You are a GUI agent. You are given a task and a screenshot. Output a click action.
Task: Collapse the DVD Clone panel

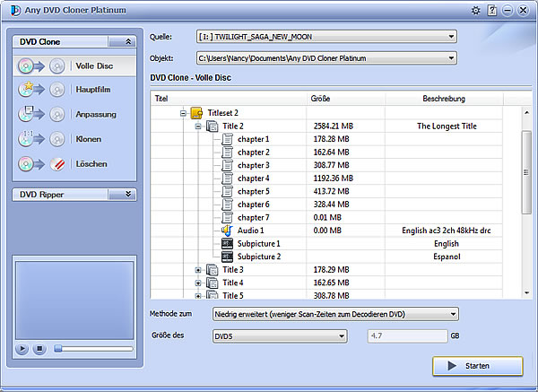[x=122, y=42]
